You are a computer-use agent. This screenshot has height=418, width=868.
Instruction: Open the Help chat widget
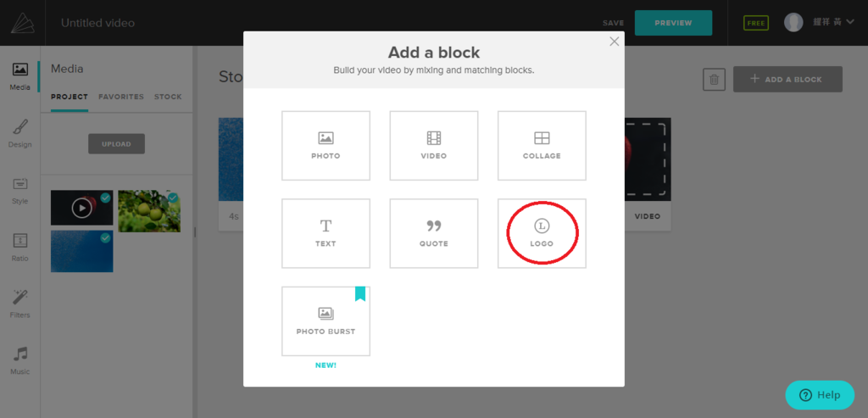820,395
